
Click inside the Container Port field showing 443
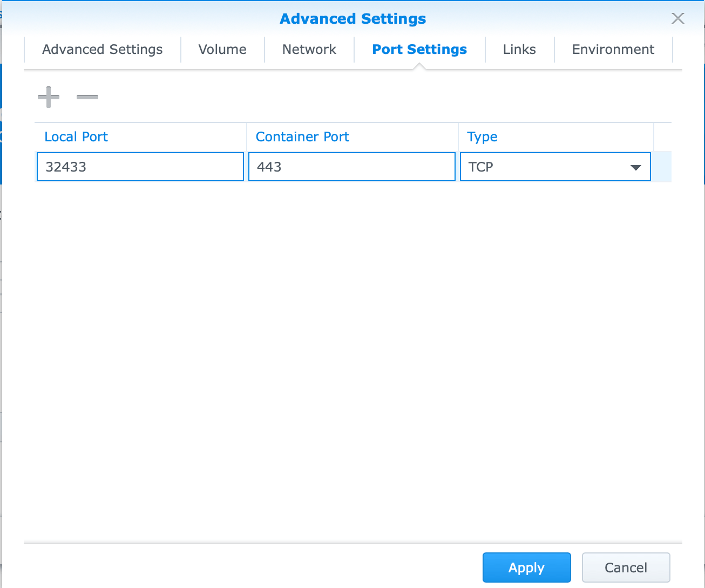[x=351, y=167]
